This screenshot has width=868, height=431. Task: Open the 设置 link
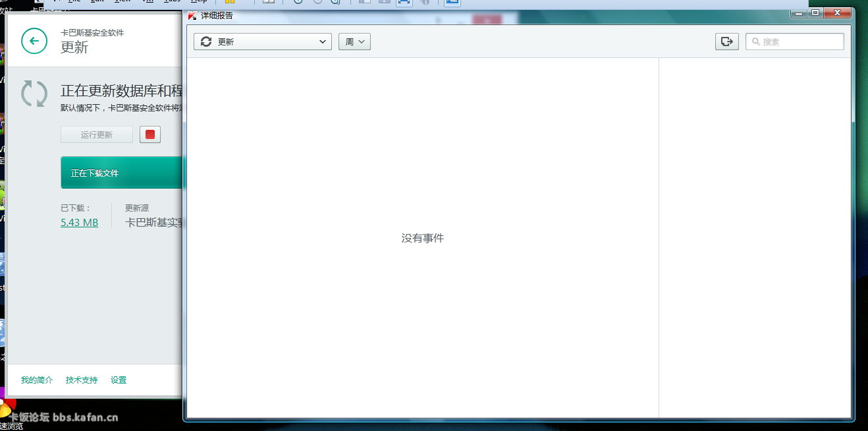pyautogui.click(x=119, y=380)
